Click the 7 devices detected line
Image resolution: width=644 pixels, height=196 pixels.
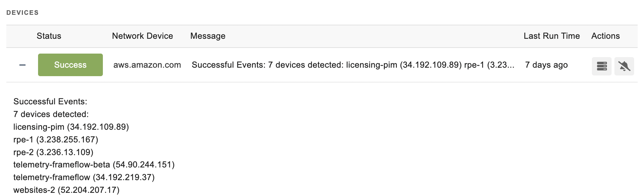pos(51,114)
